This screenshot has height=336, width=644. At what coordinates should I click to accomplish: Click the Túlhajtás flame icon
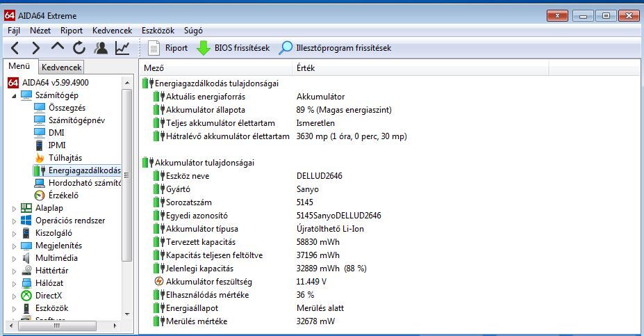[x=40, y=158]
